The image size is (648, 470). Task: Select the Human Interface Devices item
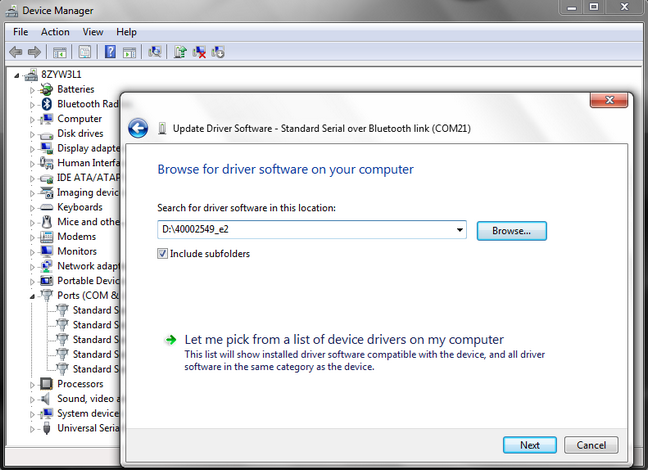[x=88, y=163]
